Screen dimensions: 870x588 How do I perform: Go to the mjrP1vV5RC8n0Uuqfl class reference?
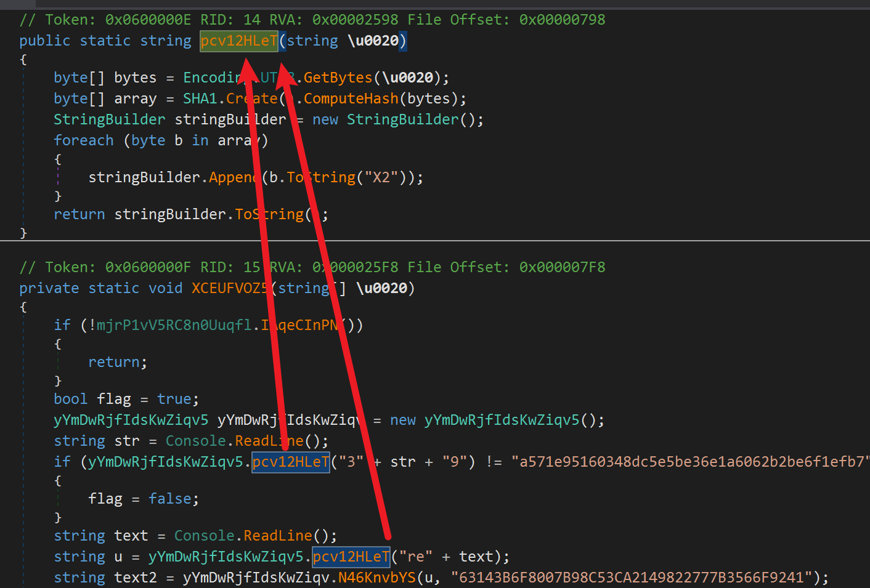click(x=174, y=325)
